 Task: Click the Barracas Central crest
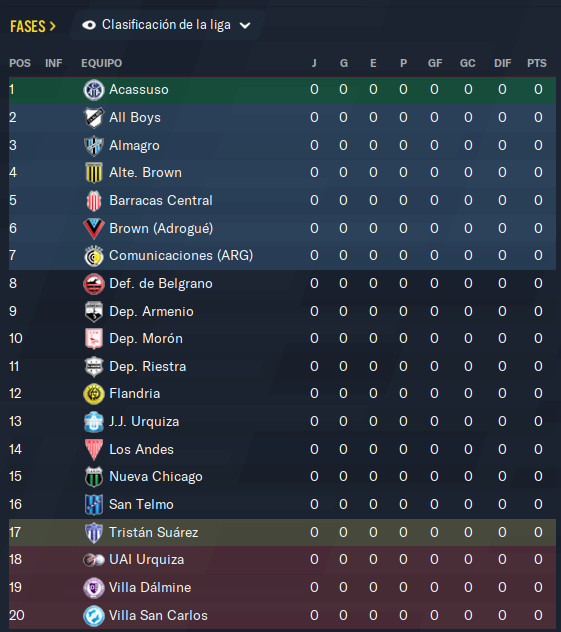pos(94,201)
